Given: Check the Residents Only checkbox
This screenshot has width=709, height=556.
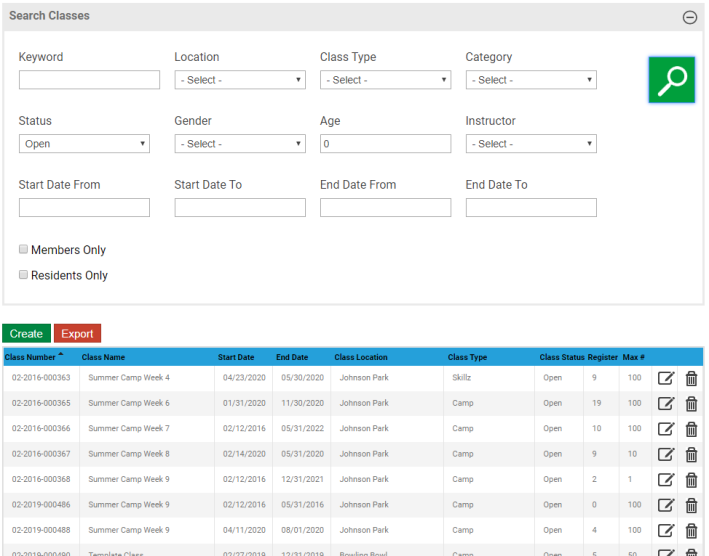Looking at the screenshot, I should (24, 275).
